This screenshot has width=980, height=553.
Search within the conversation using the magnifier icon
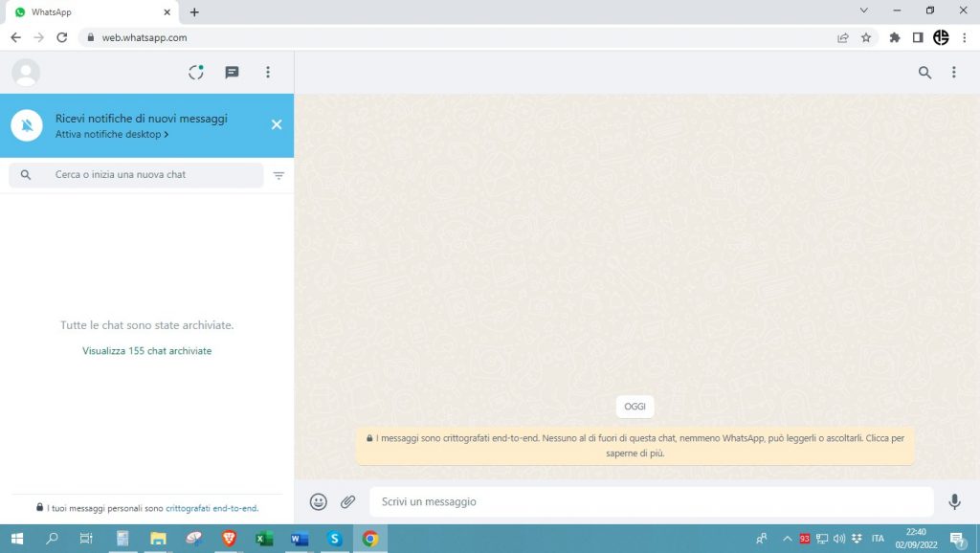tap(924, 72)
